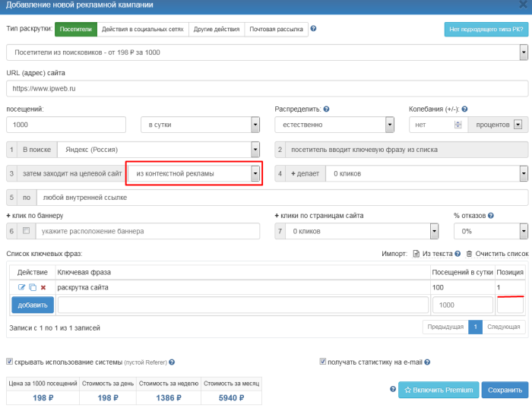This screenshot has width=532, height=408.
Task: Click the URL field with https://www.ipweb.ru
Action: tap(266, 89)
